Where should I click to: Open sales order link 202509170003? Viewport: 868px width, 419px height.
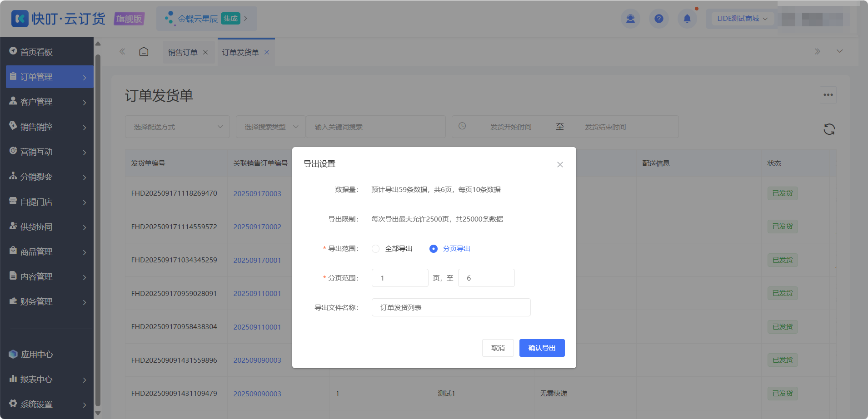257,193
